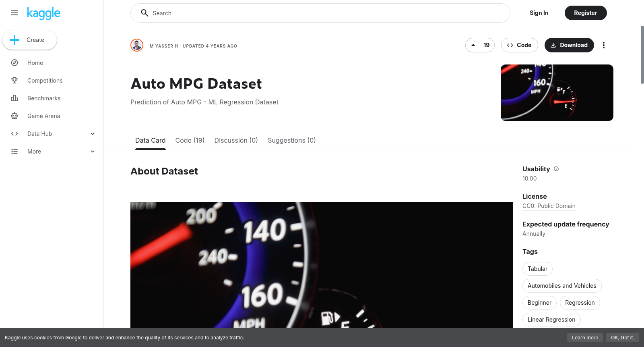Click the page vertical scrollbar
Screen dimensions: 644x347
point(642,55)
